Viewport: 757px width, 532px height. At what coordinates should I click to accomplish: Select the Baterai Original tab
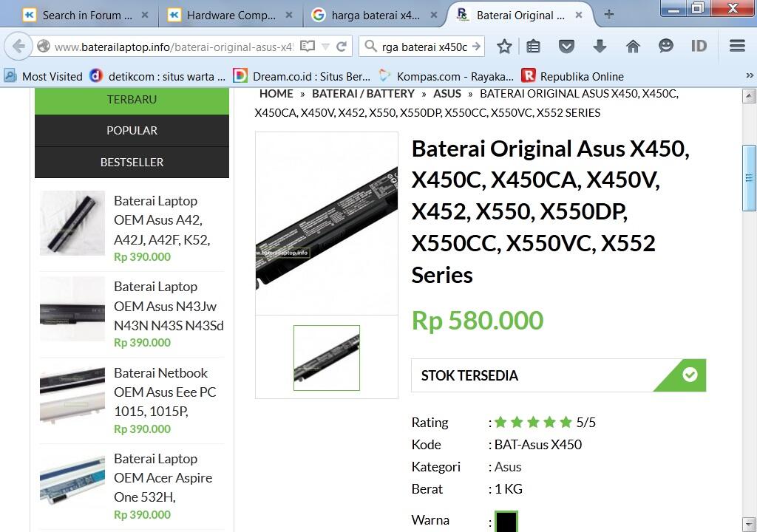click(520, 15)
